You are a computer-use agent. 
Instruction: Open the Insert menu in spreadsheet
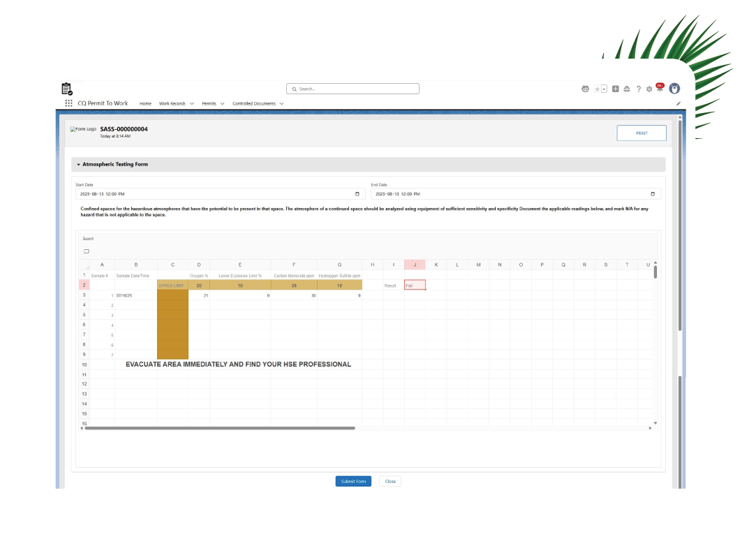tap(88, 239)
